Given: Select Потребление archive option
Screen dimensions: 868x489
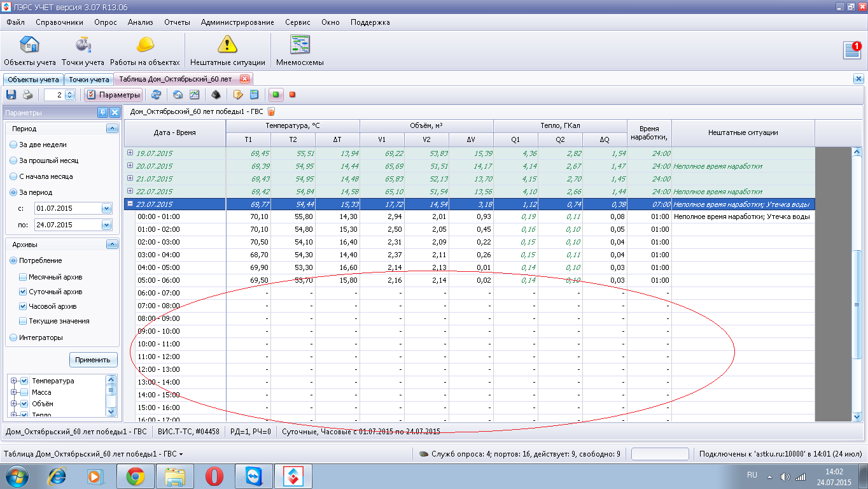Looking at the screenshot, I should coord(36,260).
